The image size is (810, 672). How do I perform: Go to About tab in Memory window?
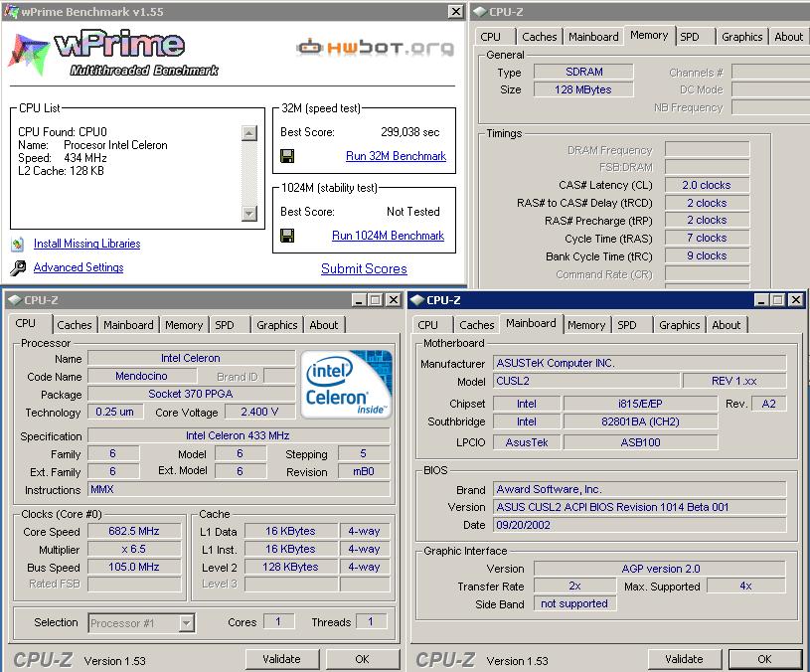(789, 37)
